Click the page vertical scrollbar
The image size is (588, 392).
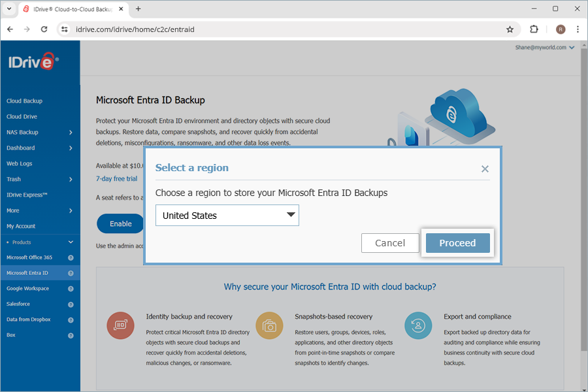[584, 199]
